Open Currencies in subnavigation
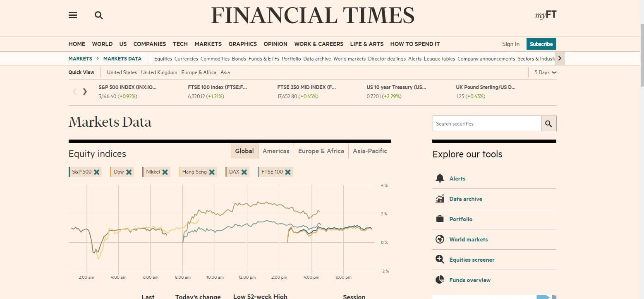 186,59
